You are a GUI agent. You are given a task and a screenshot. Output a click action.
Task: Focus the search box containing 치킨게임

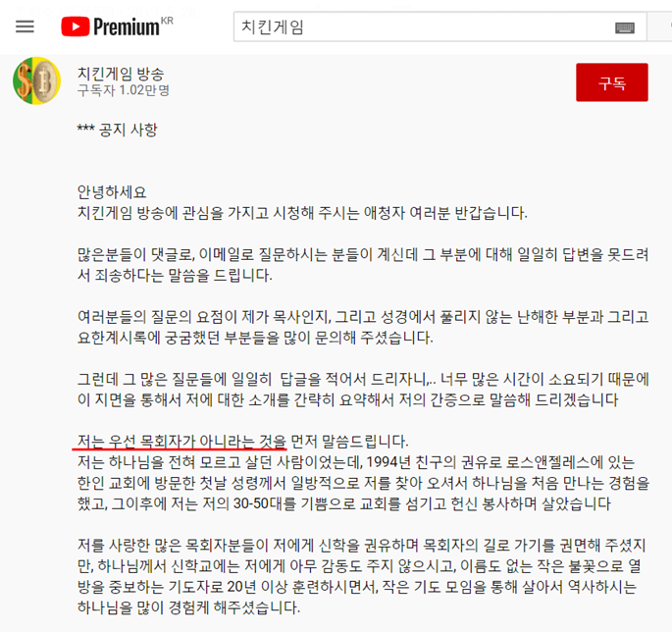coord(439,26)
